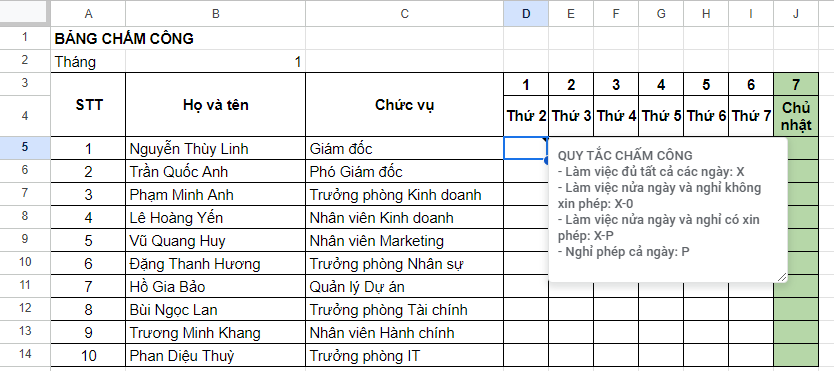Select cell containing Phan Diệu Thuỳ
The image size is (834, 371).
point(215,355)
